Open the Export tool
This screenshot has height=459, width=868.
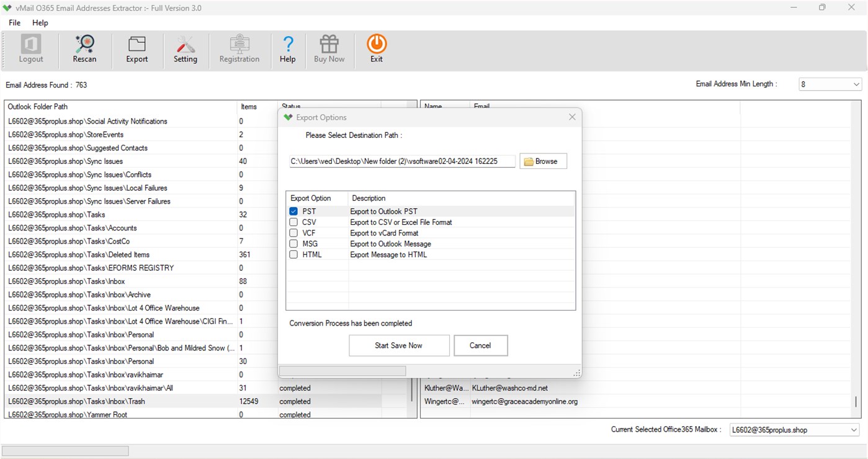(136, 49)
